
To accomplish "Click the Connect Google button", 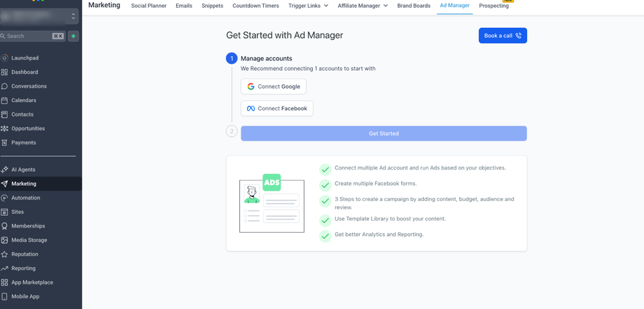I will [x=274, y=87].
